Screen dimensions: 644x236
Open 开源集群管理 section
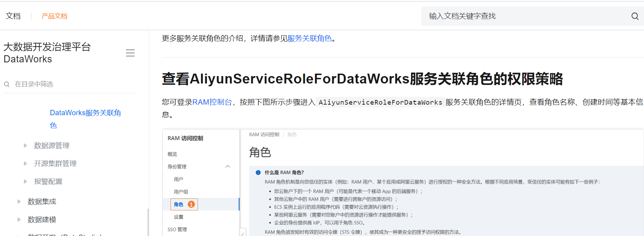tap(55, 163)
